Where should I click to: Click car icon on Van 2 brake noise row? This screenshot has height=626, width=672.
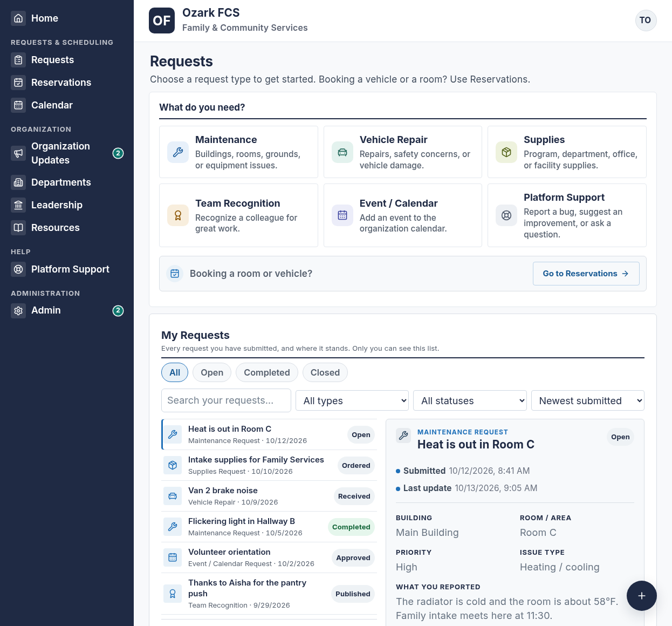point(173,496)
